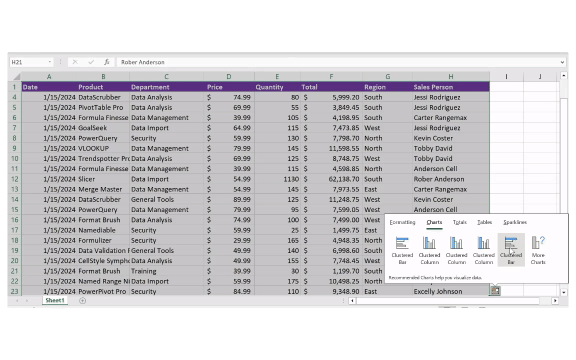
Task: Select the Sheet1 worksheet tab
Action: pos(55,300)
